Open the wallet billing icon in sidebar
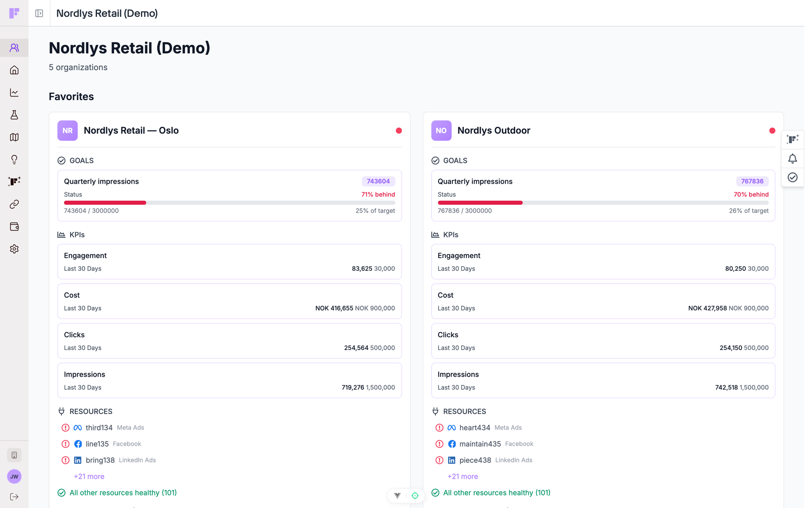Screen dimensions: 812x508 coord(14,226)
